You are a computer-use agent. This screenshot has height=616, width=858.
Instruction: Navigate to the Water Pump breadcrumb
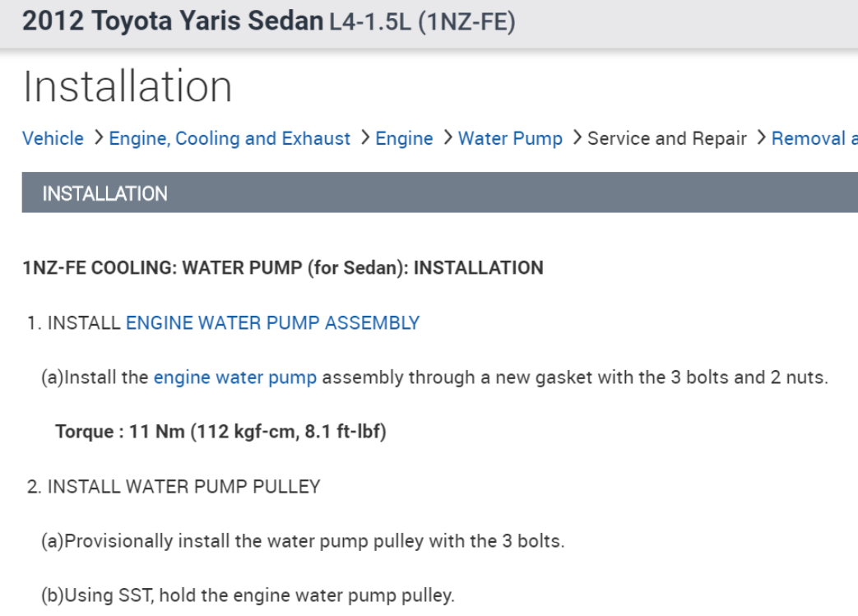point(510,138)
